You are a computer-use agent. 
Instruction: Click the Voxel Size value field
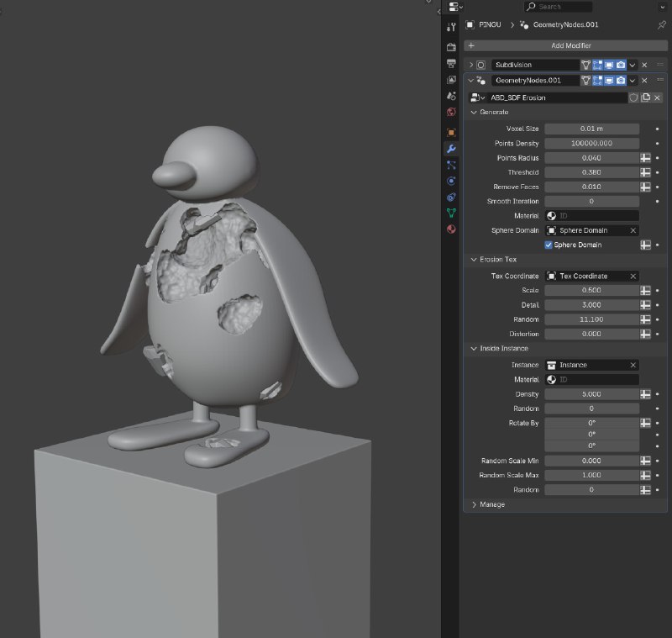[592, 129]
